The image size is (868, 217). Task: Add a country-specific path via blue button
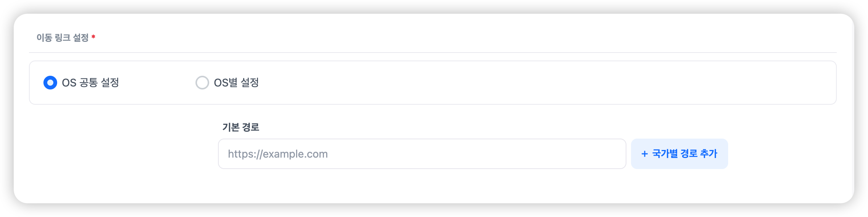(x=679, y=154)
